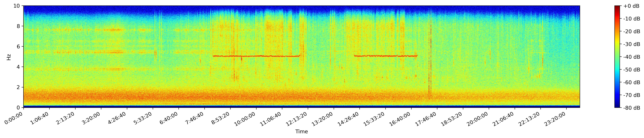Click the -30 dB colorbar label
Viewport: 644px width, 138px height.
[632, 44]
